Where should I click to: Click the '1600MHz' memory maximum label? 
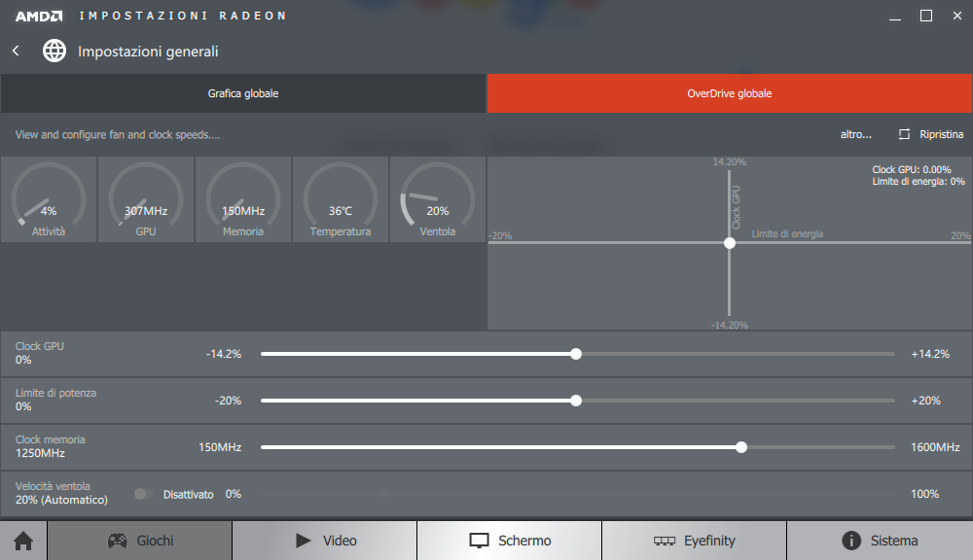coord(935,447)
